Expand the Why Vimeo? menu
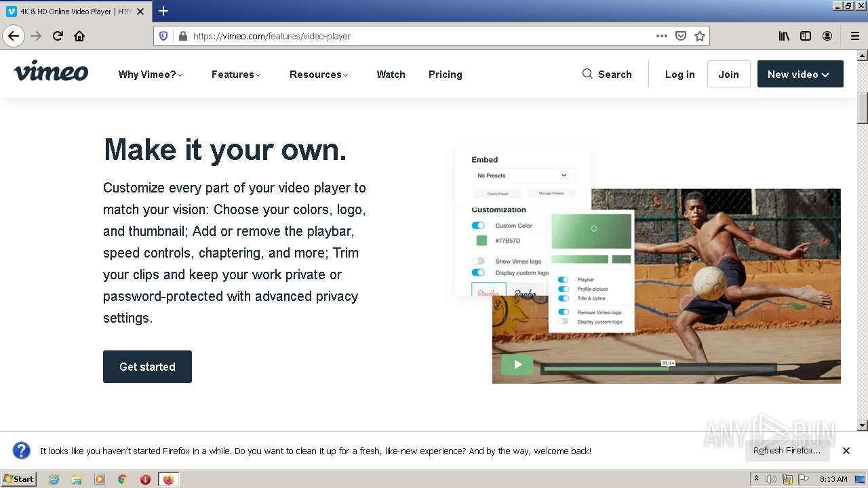The image size is (868, 488). [151, 75]
